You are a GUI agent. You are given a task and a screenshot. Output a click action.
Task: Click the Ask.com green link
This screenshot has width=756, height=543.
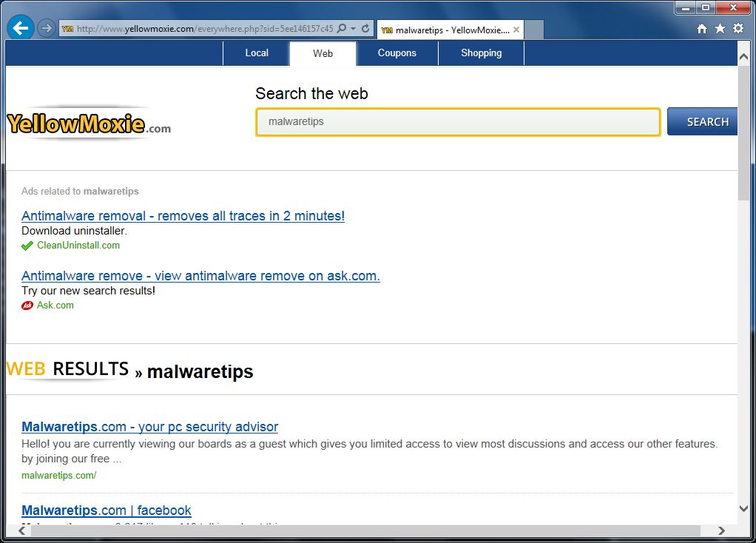tap(55, 305)
